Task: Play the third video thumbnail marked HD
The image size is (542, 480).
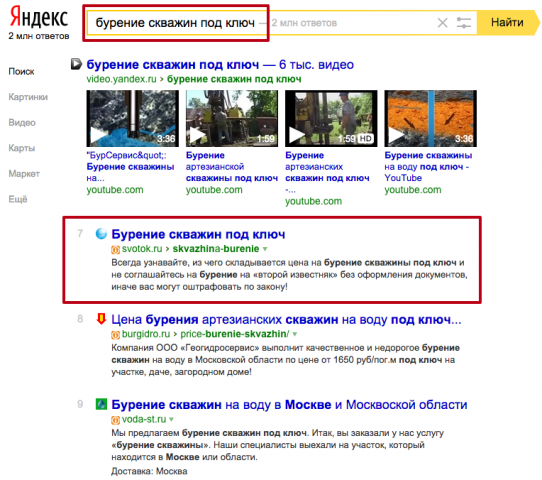Action: pyautogui.click(x=331, y=119)
